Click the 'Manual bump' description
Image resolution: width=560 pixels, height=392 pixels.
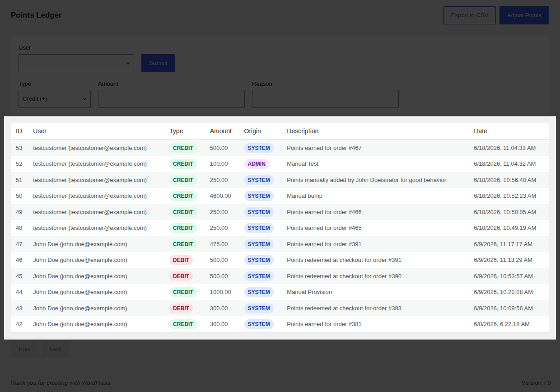[x=304, y=196]
